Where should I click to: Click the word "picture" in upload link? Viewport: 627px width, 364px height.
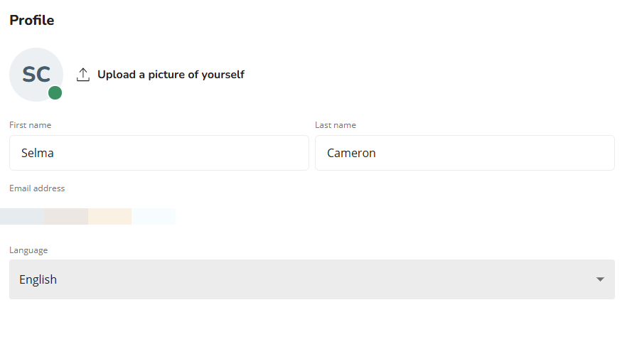166,75
